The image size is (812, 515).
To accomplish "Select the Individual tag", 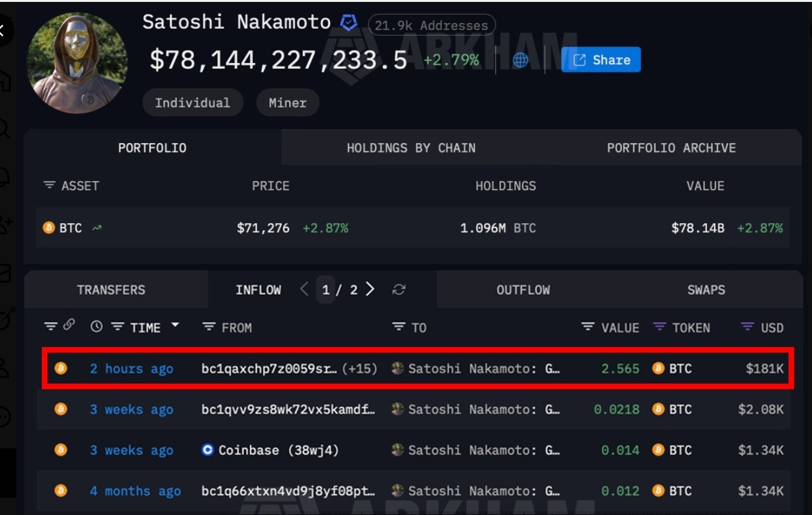I will 193,102.
